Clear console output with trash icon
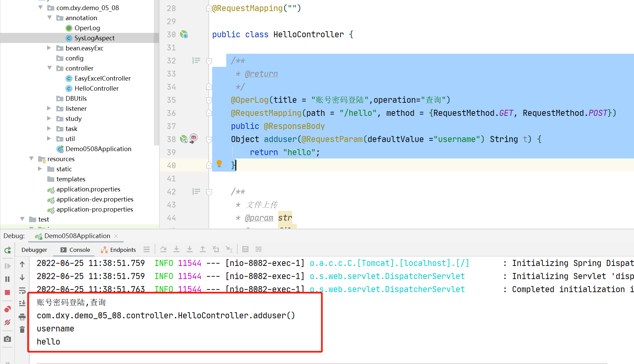 click(22, 329)
